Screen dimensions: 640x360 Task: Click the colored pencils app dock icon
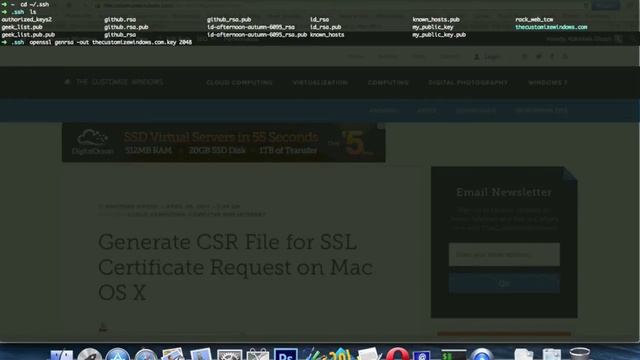313,354
